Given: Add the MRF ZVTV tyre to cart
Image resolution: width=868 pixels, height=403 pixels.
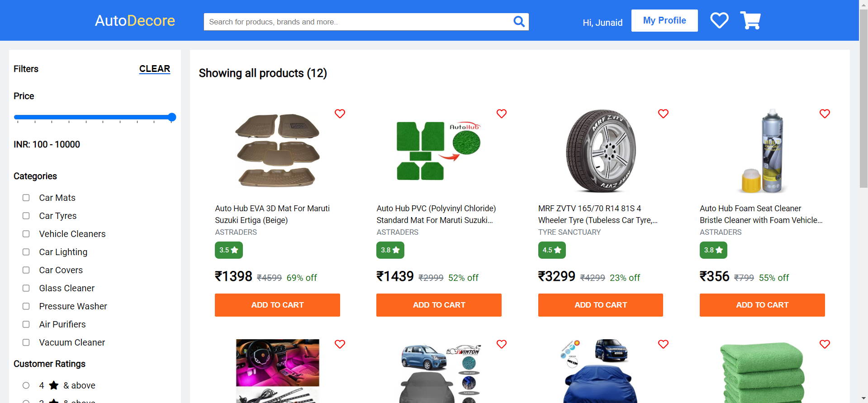Looking at the screenshot, I should point(600,305).
